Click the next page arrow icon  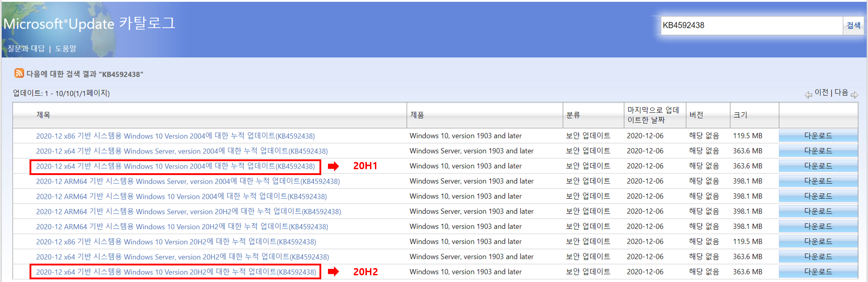pyautogui.click(x=855, y=95)
